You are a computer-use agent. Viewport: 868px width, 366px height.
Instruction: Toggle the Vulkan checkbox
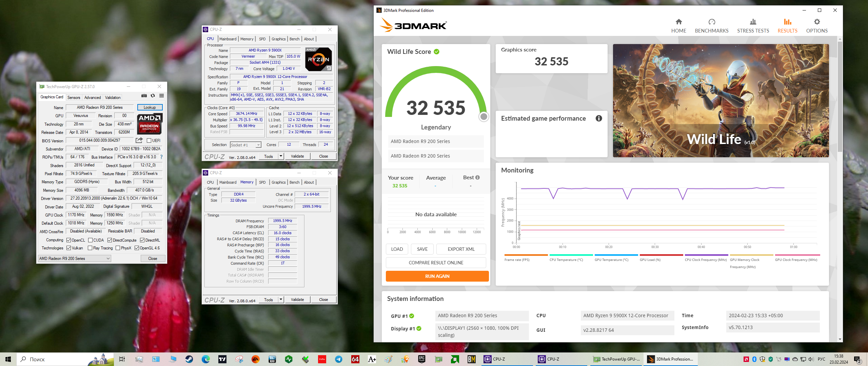pyautogui.click(x=69, y=248)
